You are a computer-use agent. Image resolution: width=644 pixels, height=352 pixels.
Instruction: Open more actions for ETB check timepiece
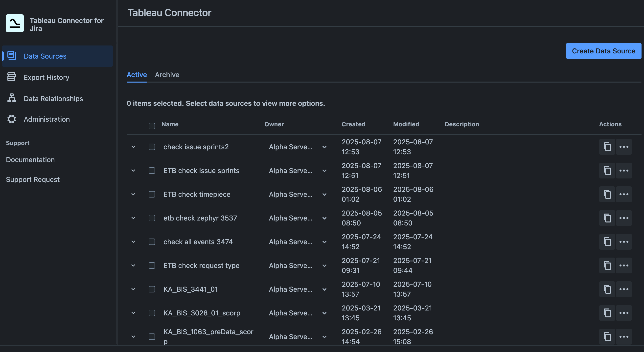coord(624,194)
